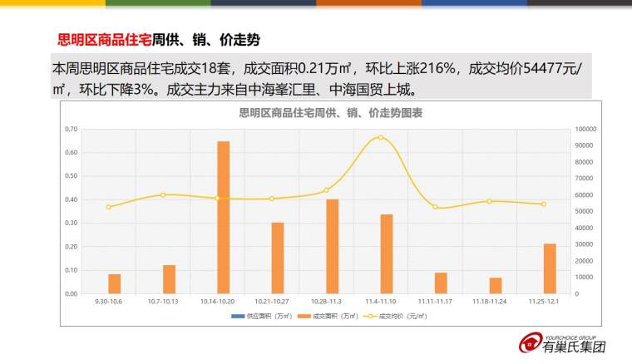Image resolution: width=632 pixels, height=364 pixels.
Task: Click the left axis value 0.40
Action: point(71,199)
